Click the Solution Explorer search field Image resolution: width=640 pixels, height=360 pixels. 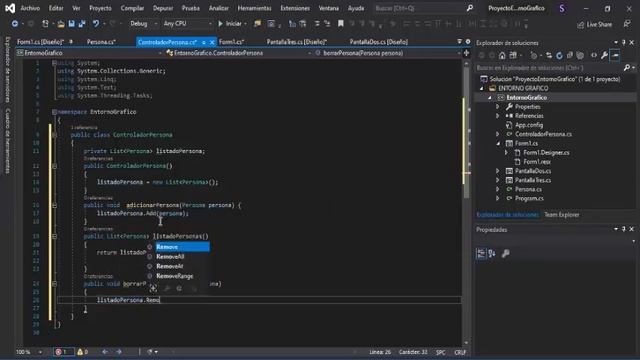549,68
